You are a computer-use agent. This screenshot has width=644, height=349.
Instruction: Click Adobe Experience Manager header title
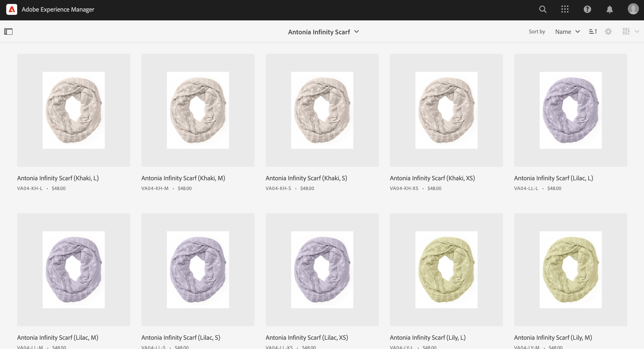[x=58, y=10]
